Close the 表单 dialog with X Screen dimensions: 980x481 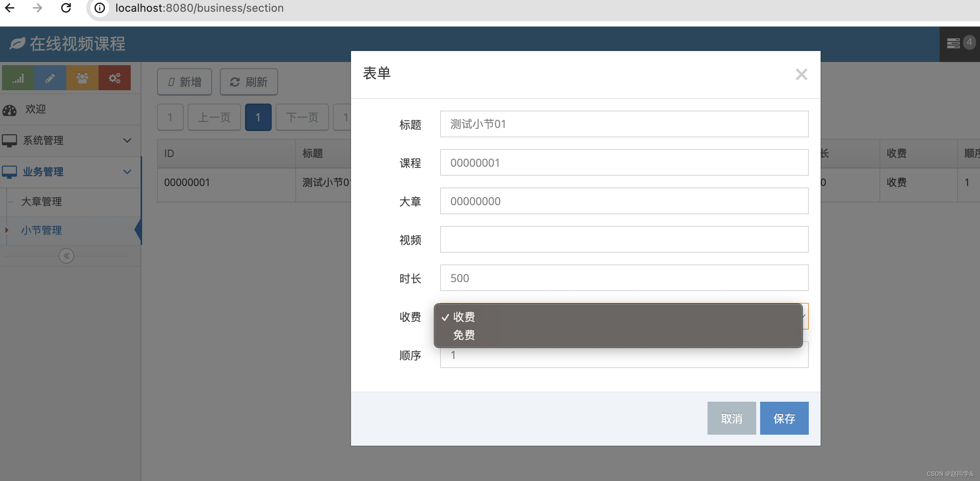(x=801, y=74)
